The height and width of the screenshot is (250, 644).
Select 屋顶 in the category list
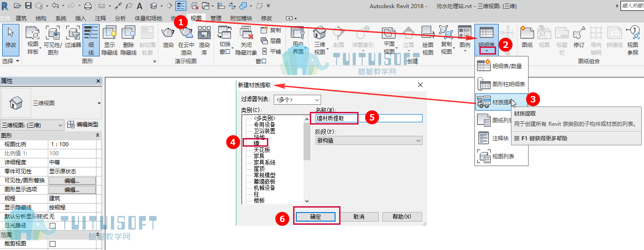[259, 168]
